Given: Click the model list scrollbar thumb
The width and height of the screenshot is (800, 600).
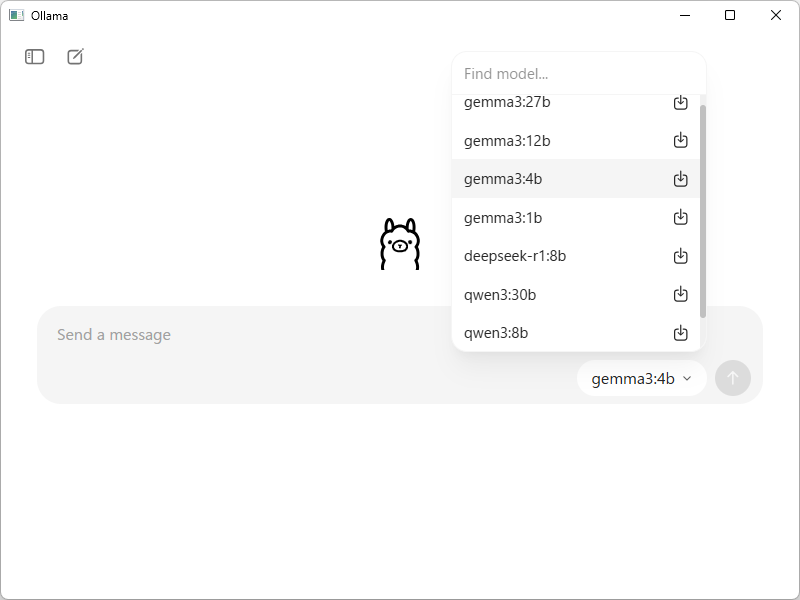Looking at the screenshot, I should [703, 212].
